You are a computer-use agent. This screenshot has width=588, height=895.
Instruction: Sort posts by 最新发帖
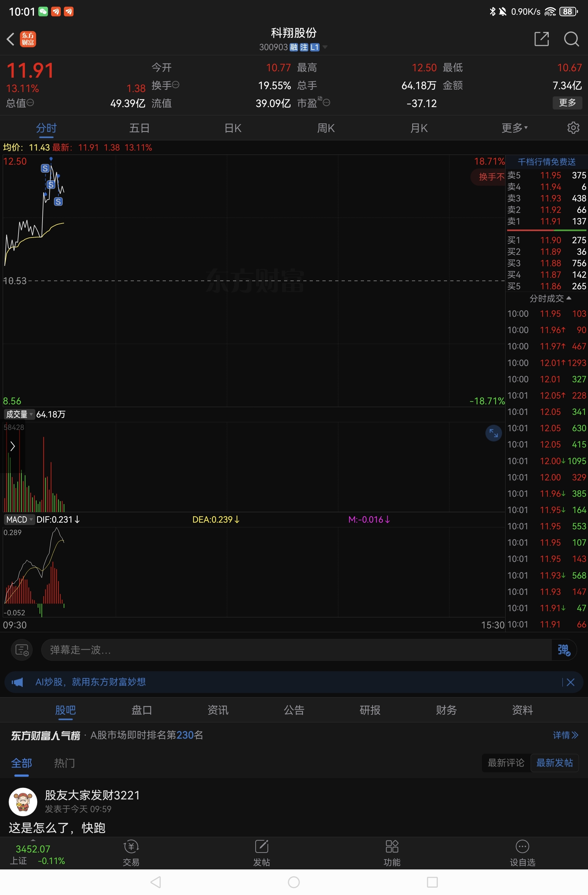tap(554, 763)
